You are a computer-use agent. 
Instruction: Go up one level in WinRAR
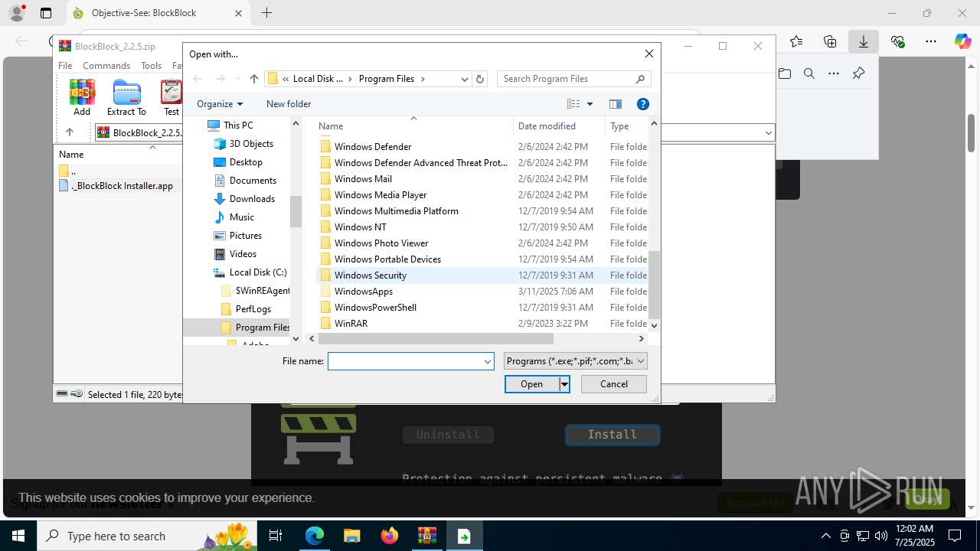pos(69,132)
